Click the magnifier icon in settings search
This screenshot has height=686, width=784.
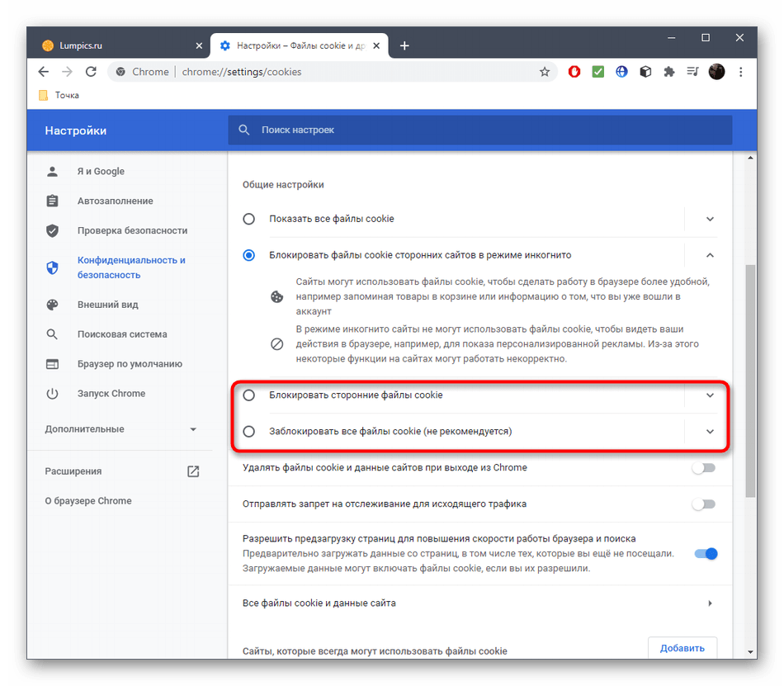(244, 130)
